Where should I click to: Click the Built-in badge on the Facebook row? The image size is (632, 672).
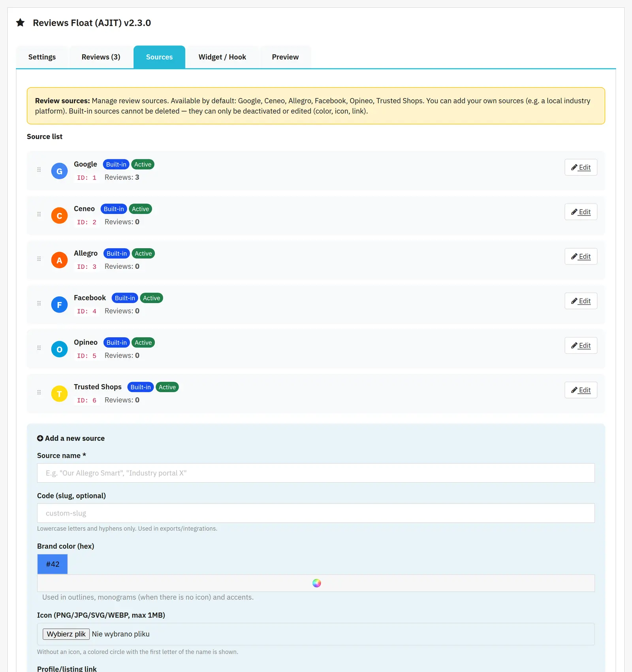125,298
